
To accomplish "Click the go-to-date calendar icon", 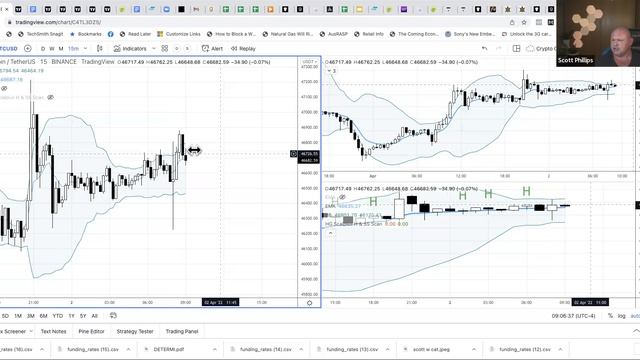I will click(113, 316).
